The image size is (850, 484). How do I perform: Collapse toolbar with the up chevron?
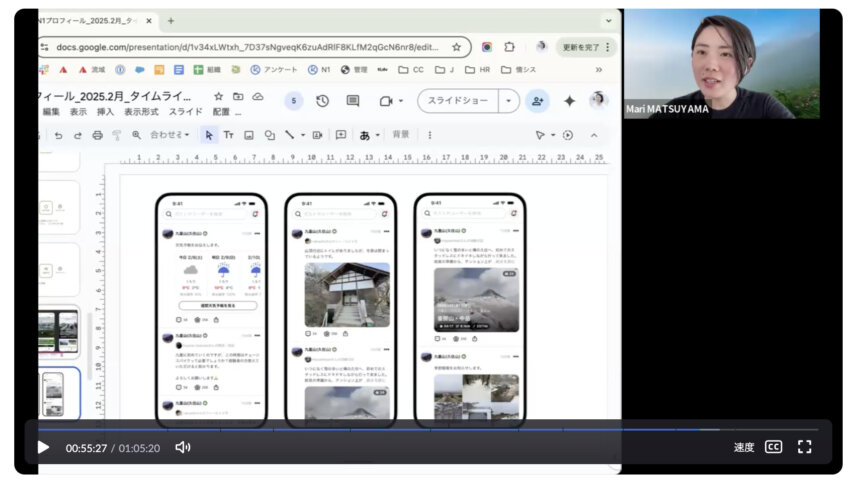click(593, 135)
